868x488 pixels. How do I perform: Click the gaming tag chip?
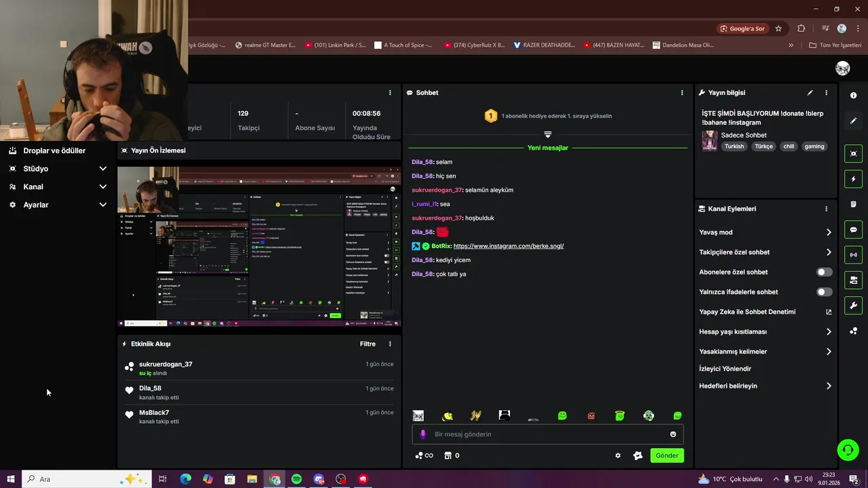pyautogui.click(x=814, y=146)
